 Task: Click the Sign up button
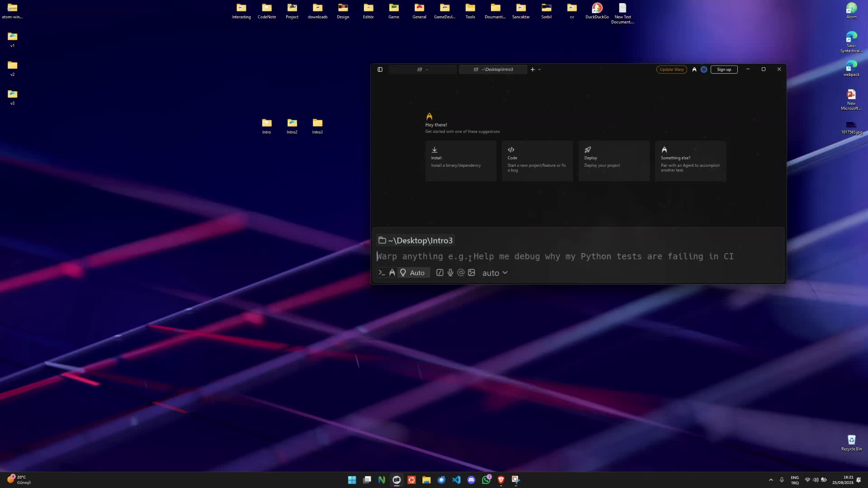pos(724,70)
